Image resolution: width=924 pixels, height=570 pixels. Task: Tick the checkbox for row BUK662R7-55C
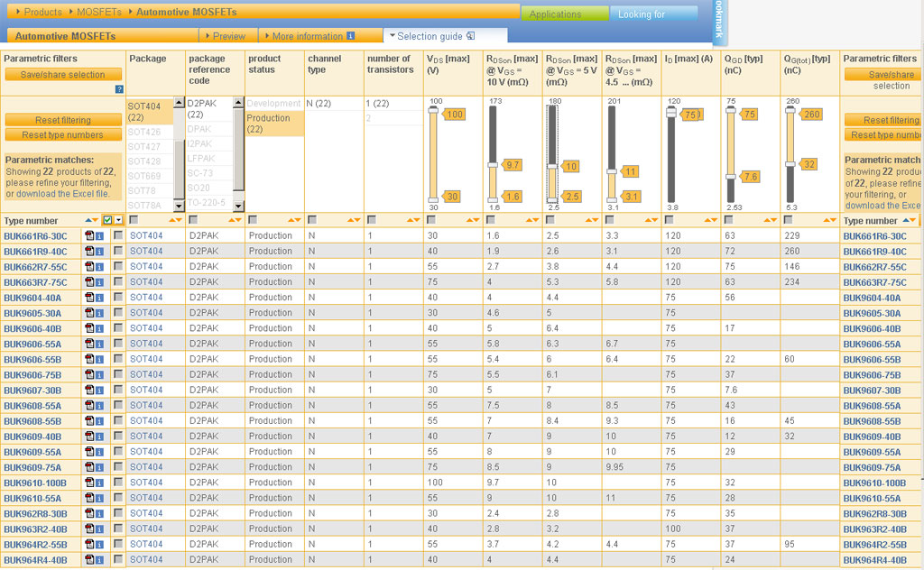tap(118, 267)
